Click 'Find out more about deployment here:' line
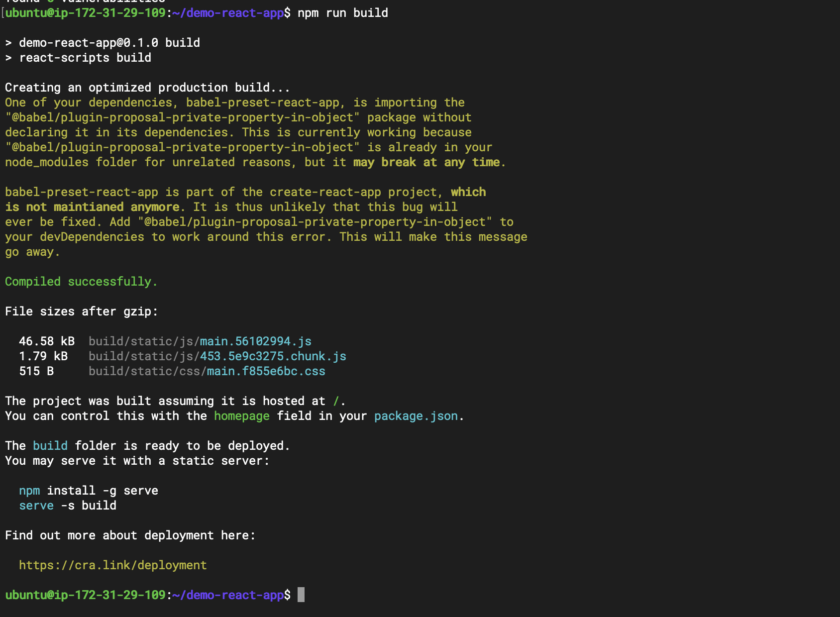The height and width of the screenshot is (617, 840). point(130,535)
